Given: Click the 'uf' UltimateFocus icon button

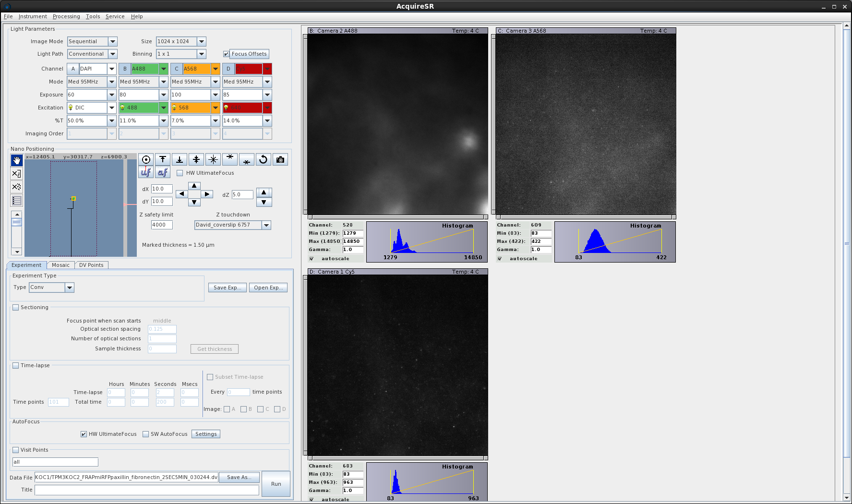Looking at the screenshot, I should 146,172.
